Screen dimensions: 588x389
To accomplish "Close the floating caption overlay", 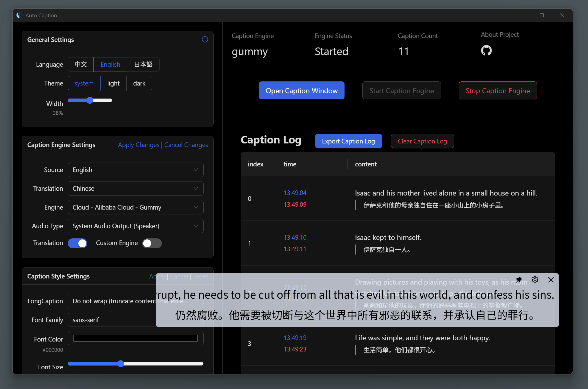I will click(x=551, y=280).
